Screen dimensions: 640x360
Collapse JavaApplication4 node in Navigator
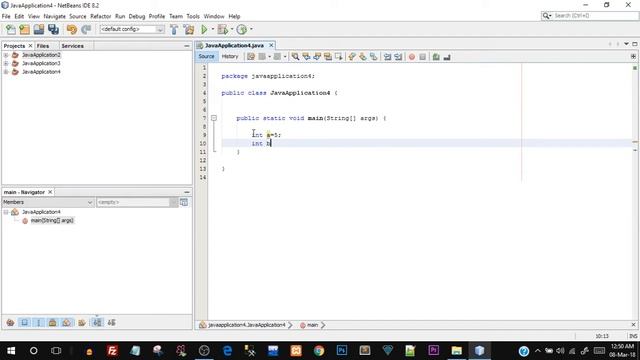[x=6, y=212]
